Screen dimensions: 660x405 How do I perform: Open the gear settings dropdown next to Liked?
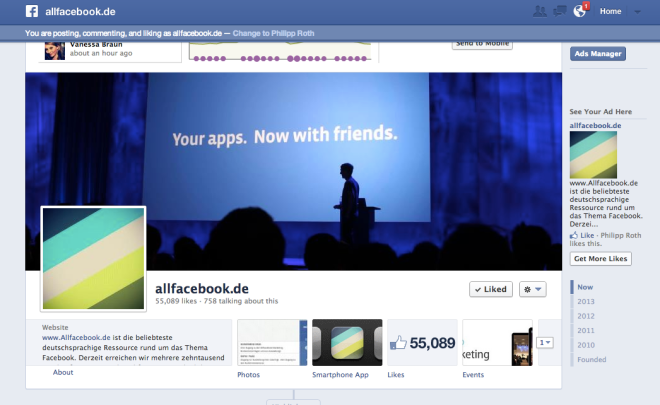(532, 289)
